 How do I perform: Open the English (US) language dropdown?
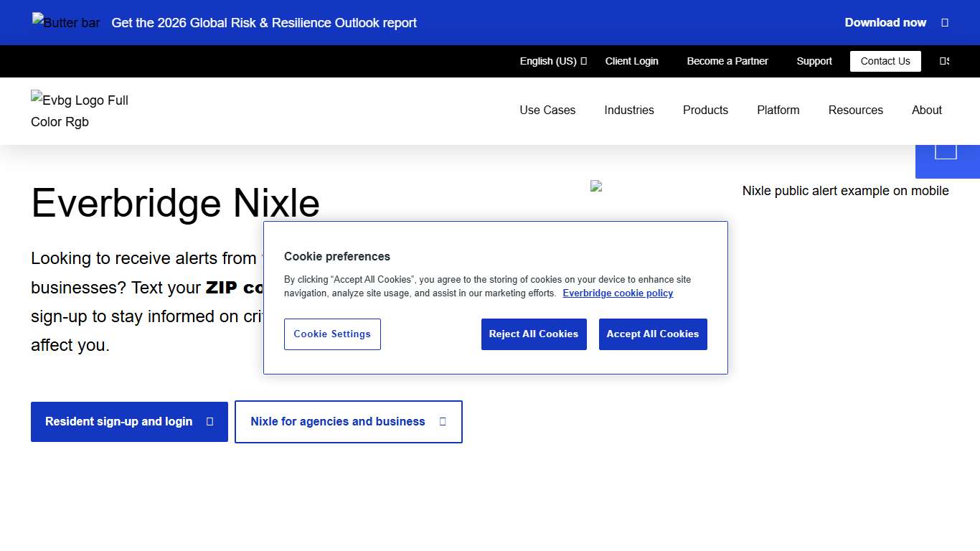(x=552, y=61)
